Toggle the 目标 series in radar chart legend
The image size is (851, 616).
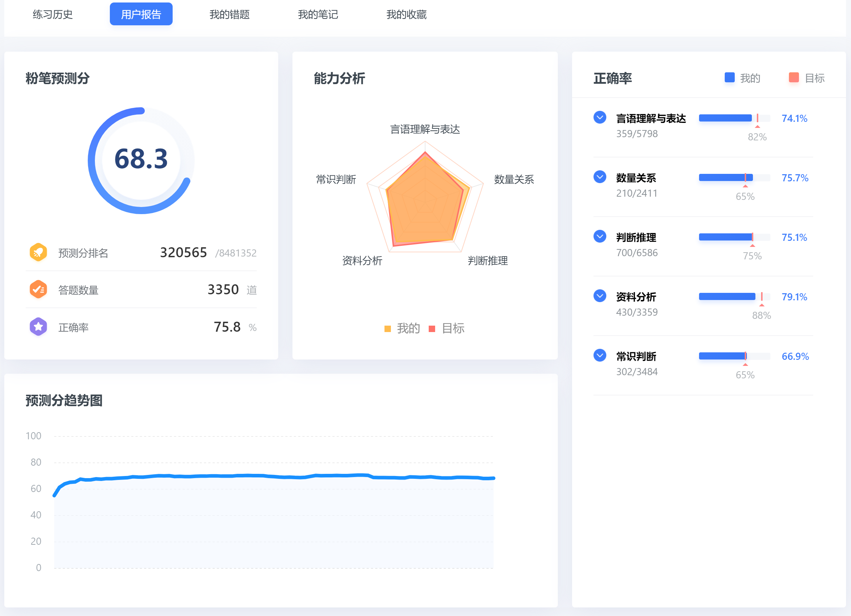pos(447,328)
